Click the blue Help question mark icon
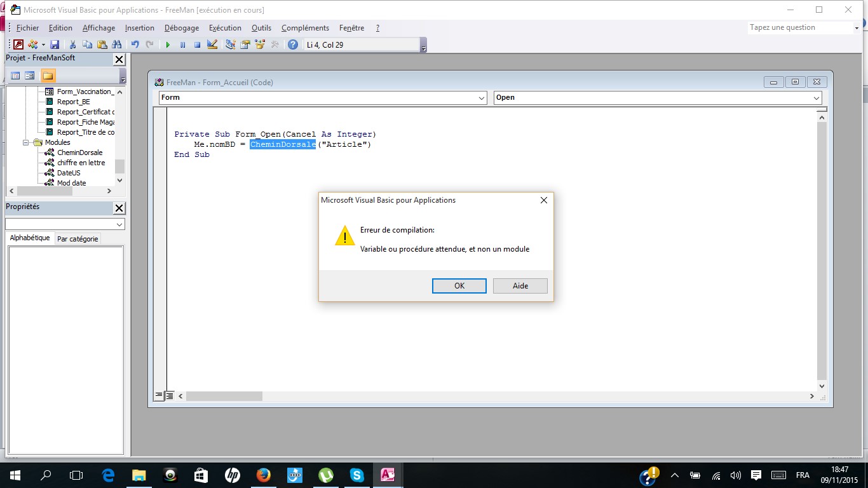Viewport: 868px width, 488px height. 292,44
